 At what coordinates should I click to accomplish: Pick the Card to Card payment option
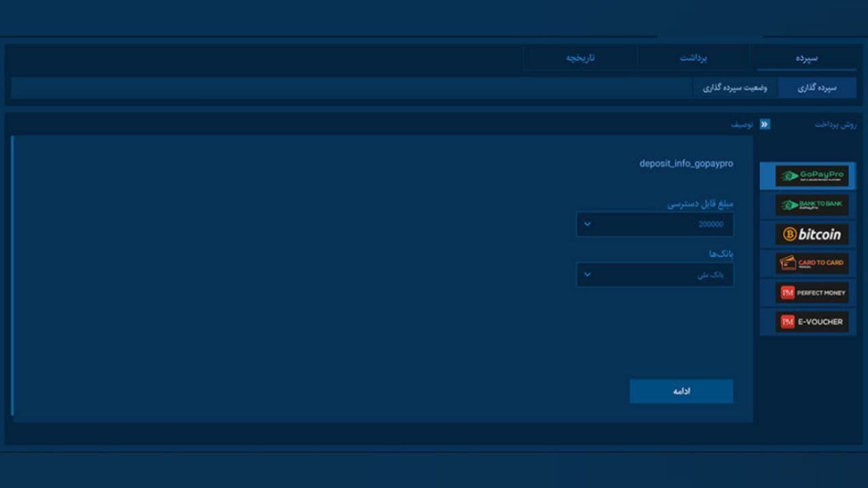(811, 263)
